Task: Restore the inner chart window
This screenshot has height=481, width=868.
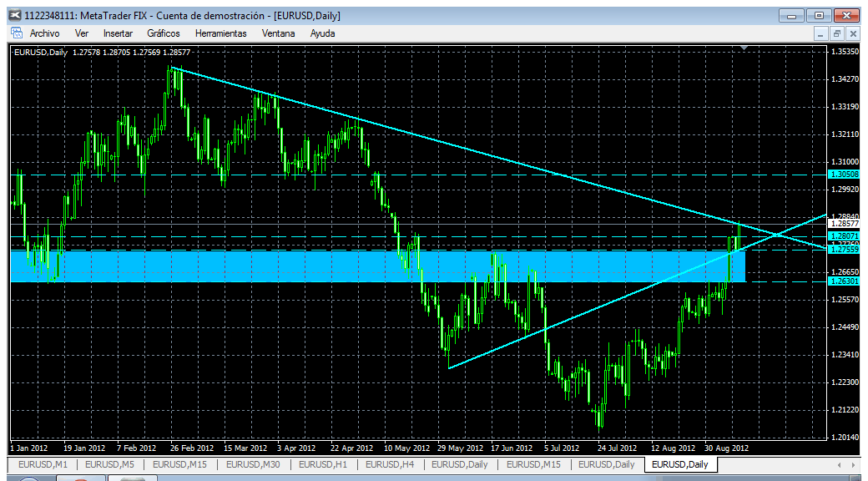Action: 836,33
